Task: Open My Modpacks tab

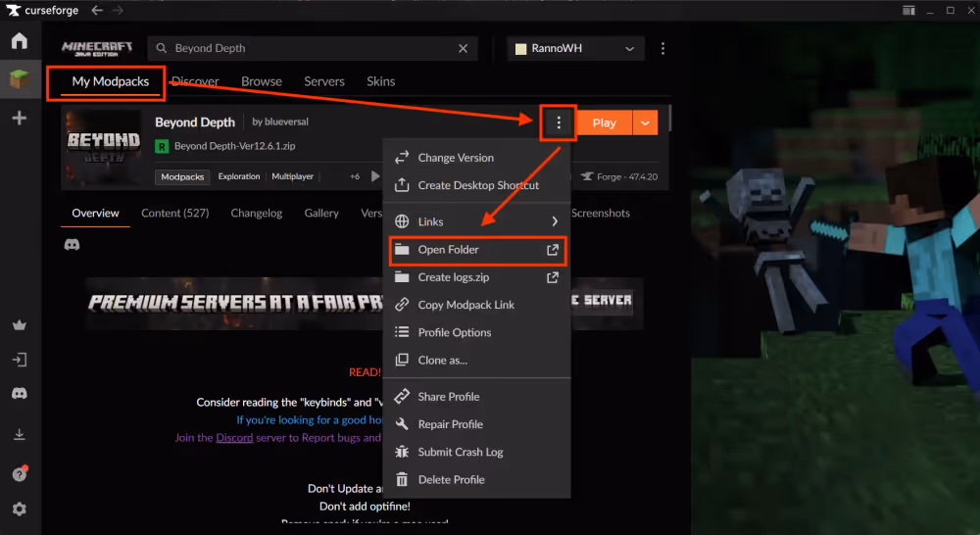Action: coord(111,82)
